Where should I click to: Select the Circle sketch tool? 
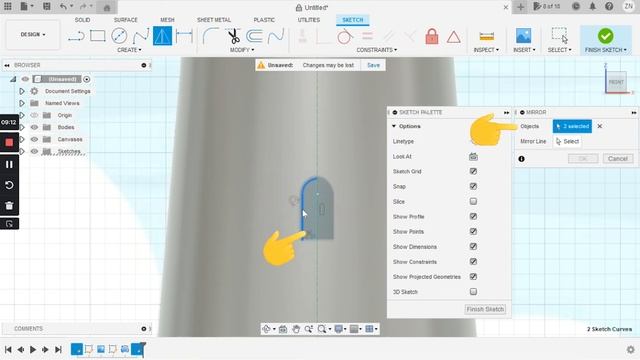click(x=119, y=36)
